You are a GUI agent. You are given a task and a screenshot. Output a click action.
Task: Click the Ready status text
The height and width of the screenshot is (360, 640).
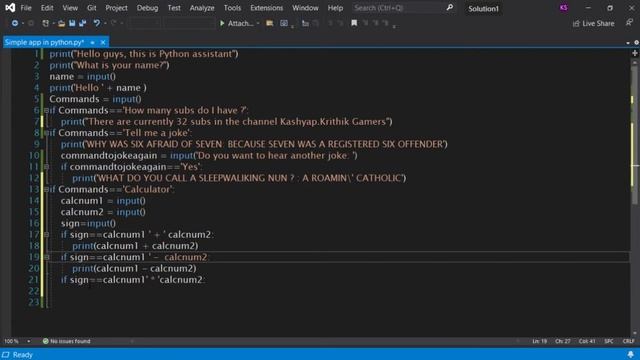[x=22, y=355]
